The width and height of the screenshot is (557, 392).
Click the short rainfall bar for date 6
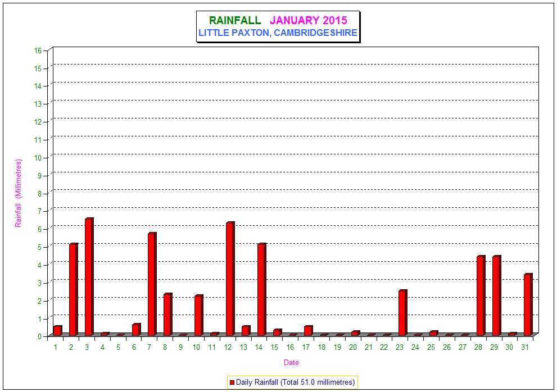[x=137, y=330]
